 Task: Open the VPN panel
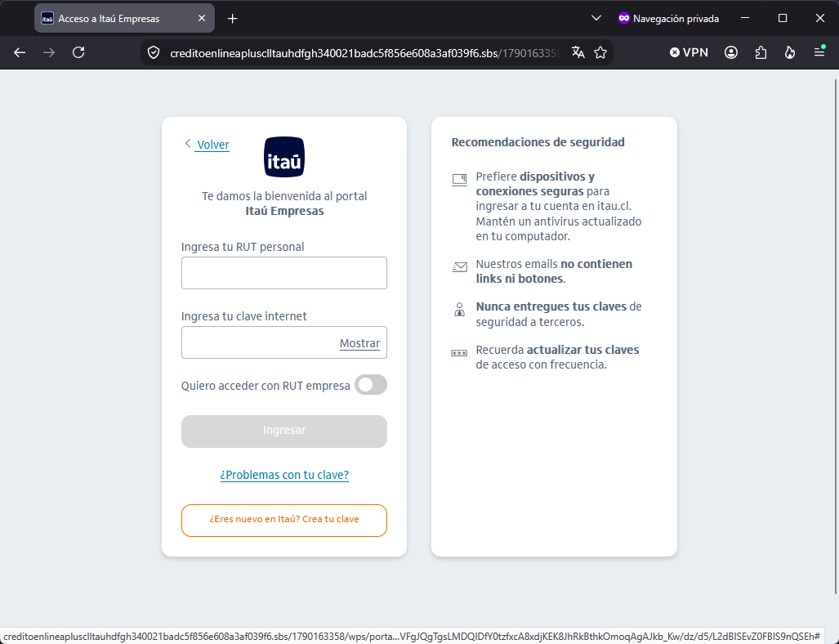click(689, 52)
